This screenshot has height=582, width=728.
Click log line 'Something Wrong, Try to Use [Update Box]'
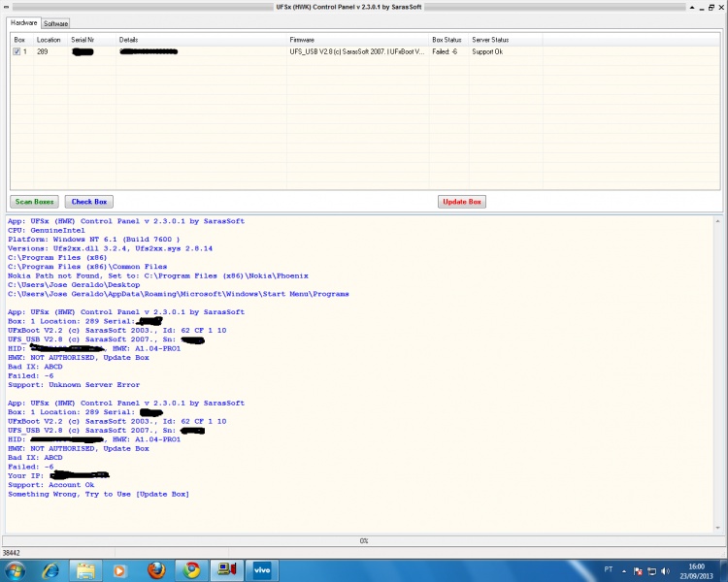tap(98, 495)
